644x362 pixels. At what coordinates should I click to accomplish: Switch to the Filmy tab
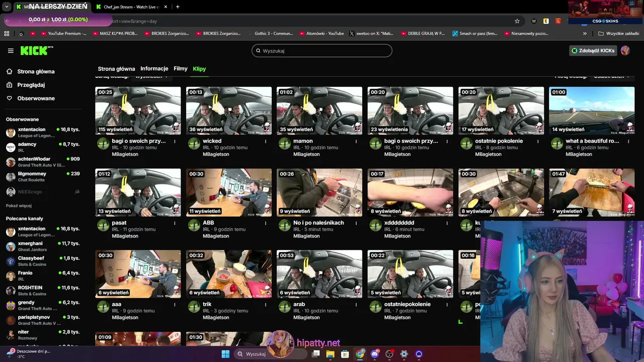pyautogui.click(x=180, y=68)
